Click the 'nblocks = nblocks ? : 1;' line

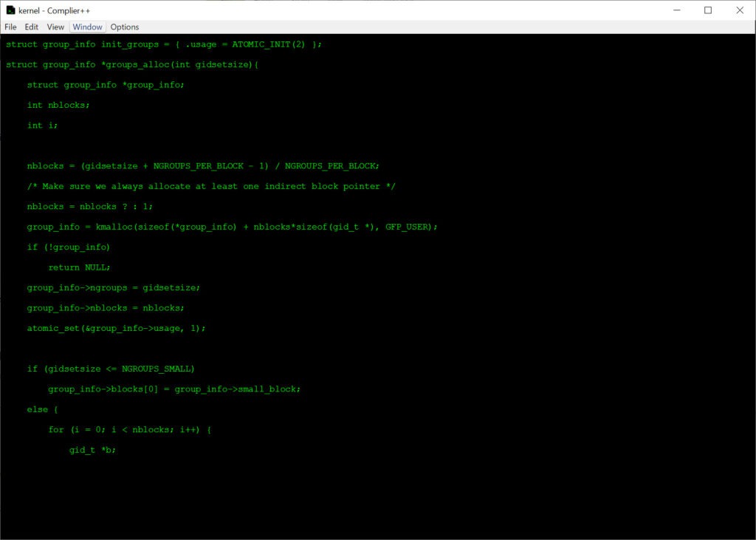coord(89,207)
